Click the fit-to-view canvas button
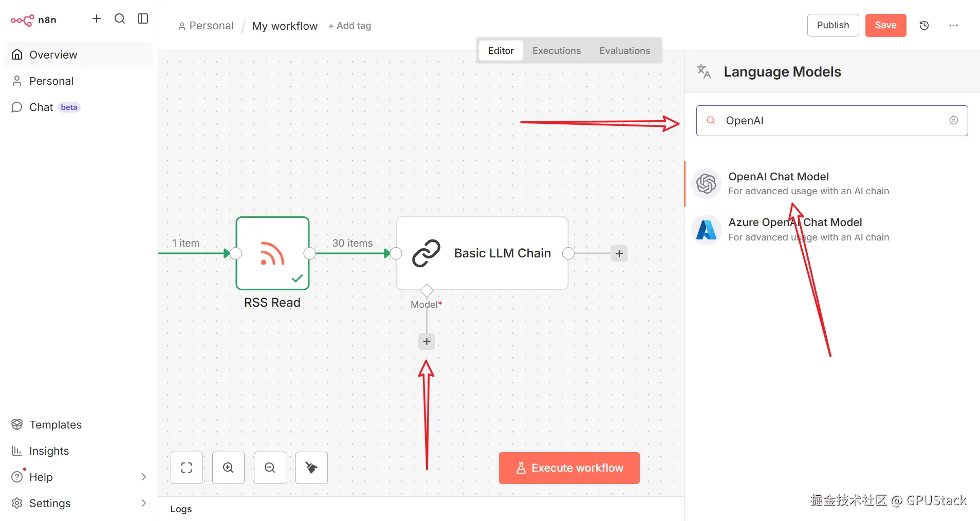Image resolution: width=980 pixels, height=521 pixels. pyautogui.click(x=187, y=468)
